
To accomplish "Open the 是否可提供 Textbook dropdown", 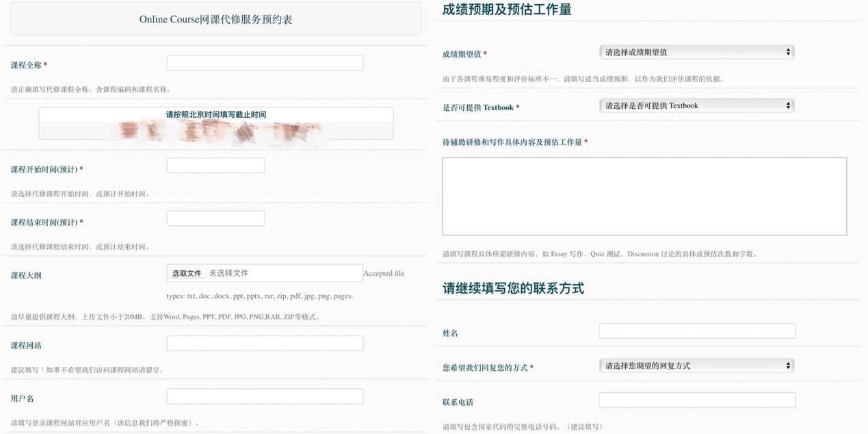I will pyautogui.click(x=696, y=105).
